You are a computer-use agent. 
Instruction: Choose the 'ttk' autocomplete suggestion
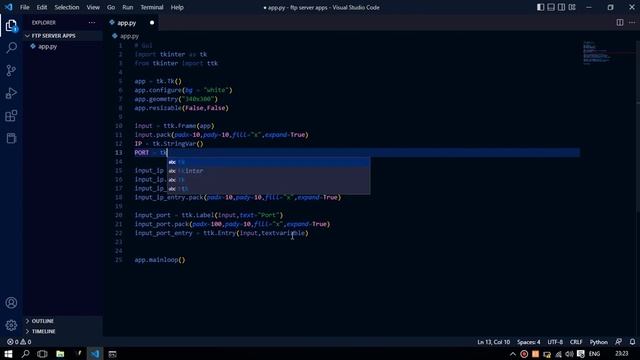[269, 189]
